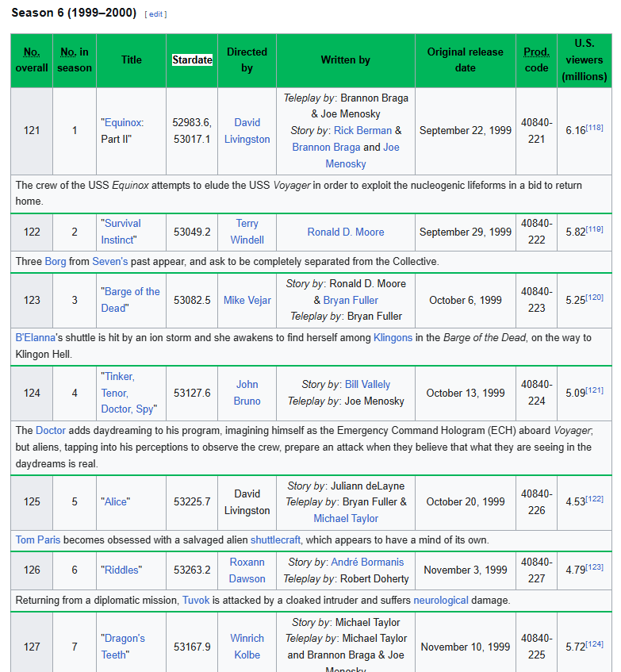The image size is (621, 672).
Task: Open citation 120 next to 5.25 viewers
Action: [594, 298]
